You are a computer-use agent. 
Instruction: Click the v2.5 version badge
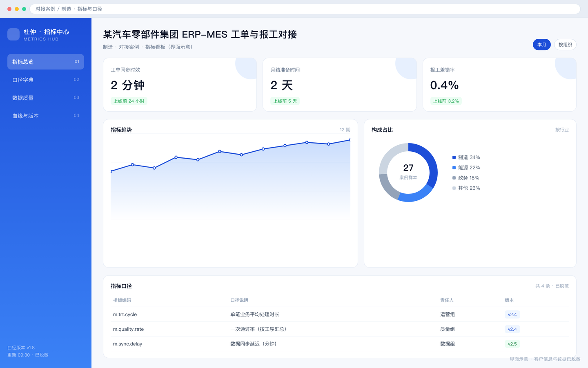pos(512,344)
